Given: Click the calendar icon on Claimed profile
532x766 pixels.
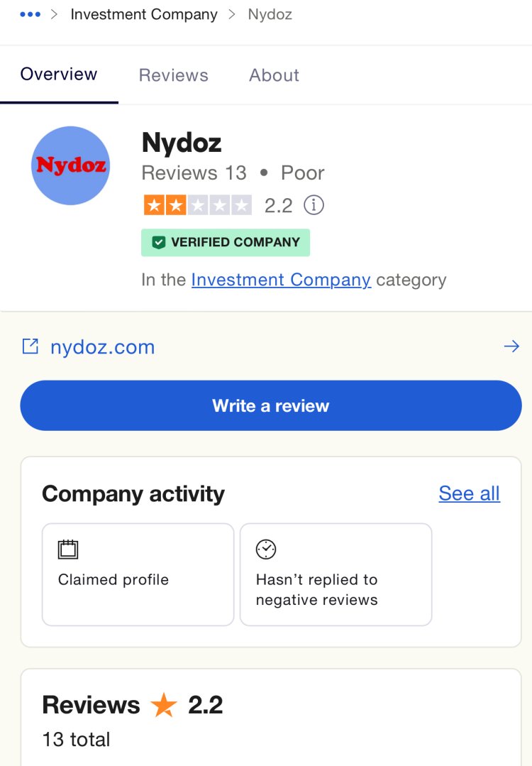Looking at the screenshot, I should (x=68, y=549).
